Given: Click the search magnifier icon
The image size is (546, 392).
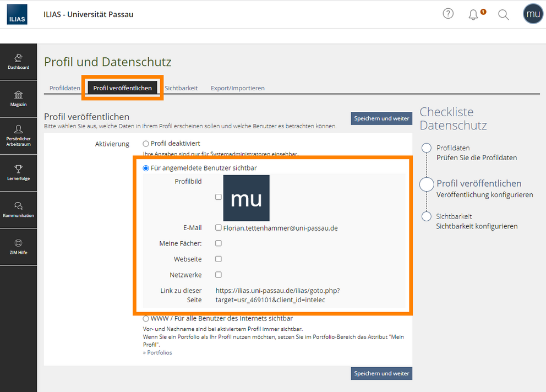Looking at the screenshot, I should pyautogui.click(x=503, y=15).
